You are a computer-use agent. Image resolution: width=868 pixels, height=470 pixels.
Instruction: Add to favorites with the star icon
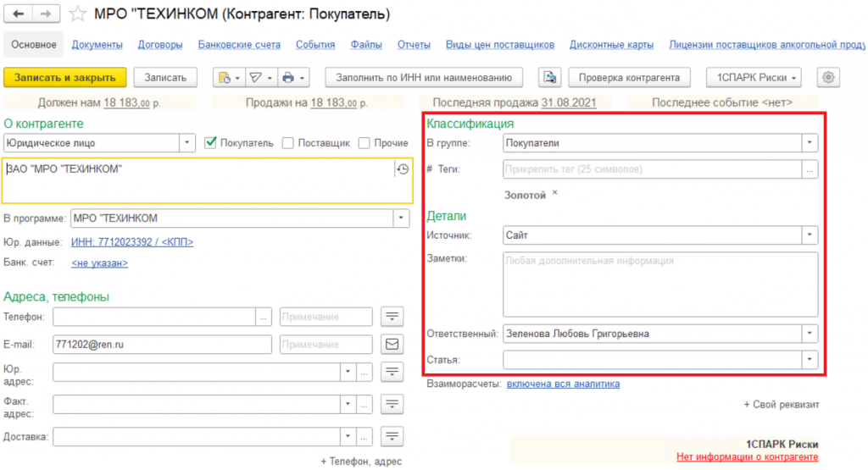click(x=77, y=14)
